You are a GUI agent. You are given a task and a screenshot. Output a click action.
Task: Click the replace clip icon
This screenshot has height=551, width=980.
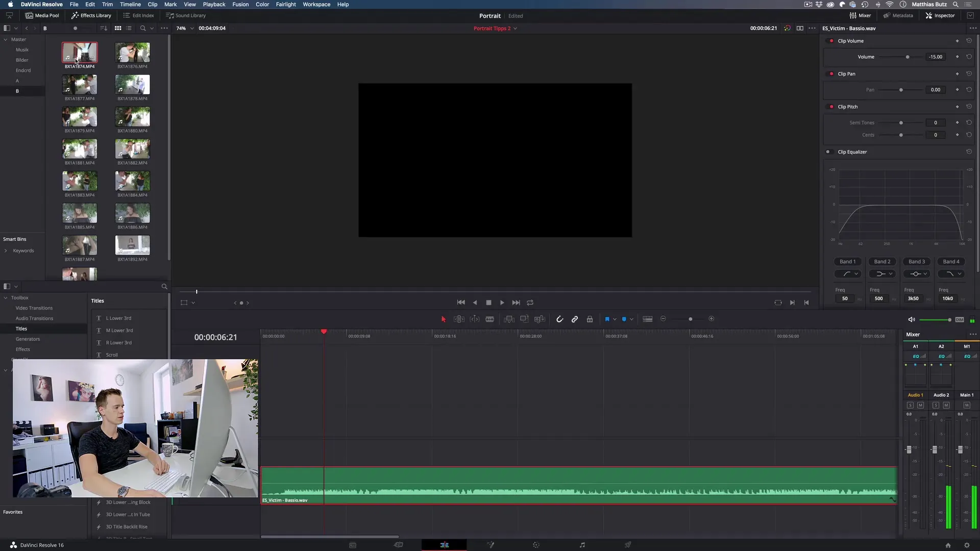click(x=540, y=319)
